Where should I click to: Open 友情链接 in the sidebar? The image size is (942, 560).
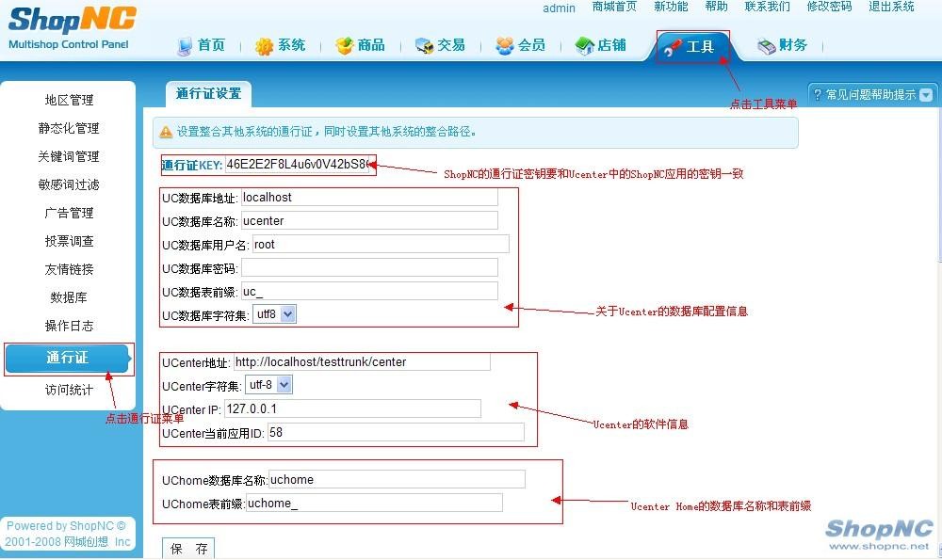[x=69, y=269]
